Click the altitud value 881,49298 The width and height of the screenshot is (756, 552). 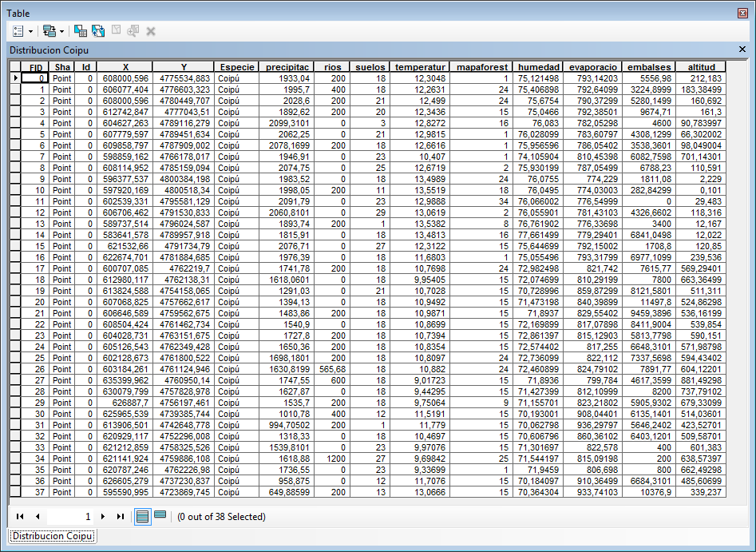coord(702,380)
